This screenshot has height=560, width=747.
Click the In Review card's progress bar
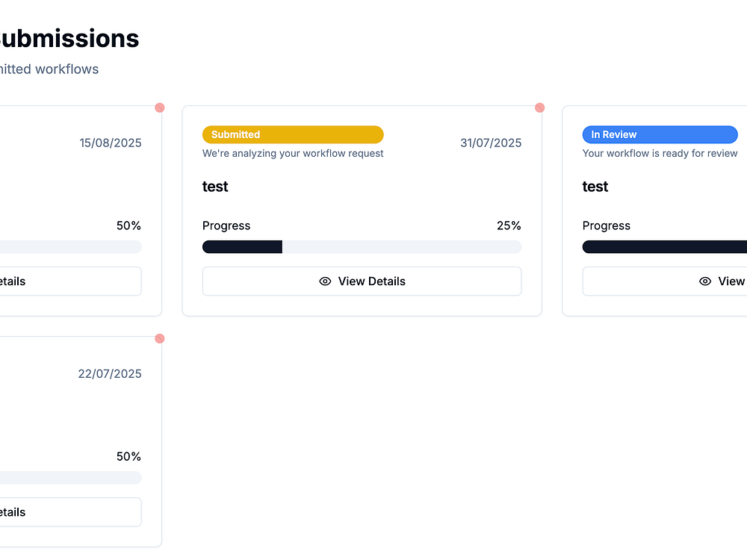pos(665,247)
